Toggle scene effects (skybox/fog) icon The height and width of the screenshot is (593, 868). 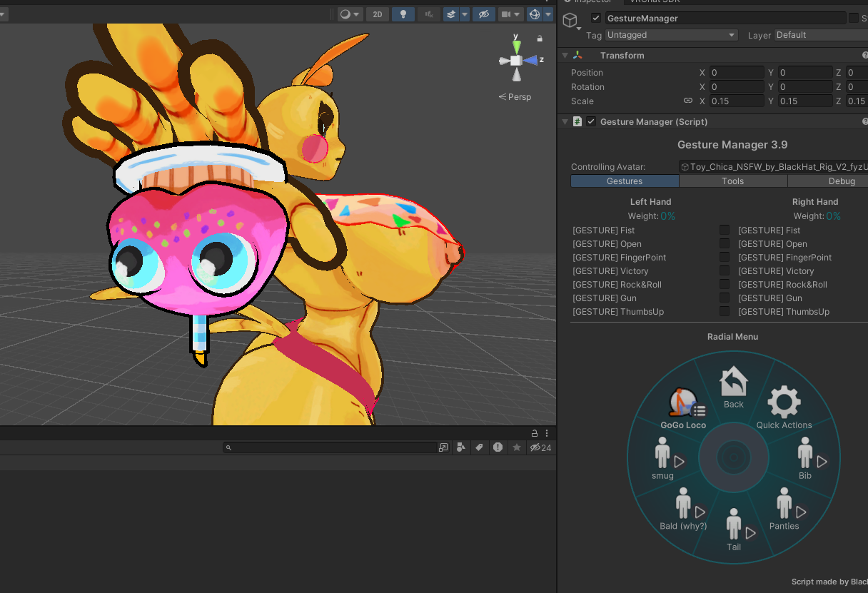coord(451,14)
